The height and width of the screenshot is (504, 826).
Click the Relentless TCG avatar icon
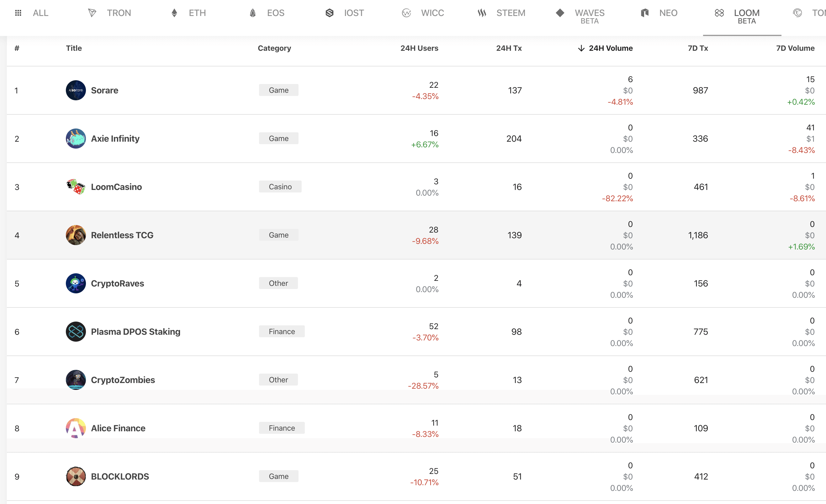(x=76, y=235)
